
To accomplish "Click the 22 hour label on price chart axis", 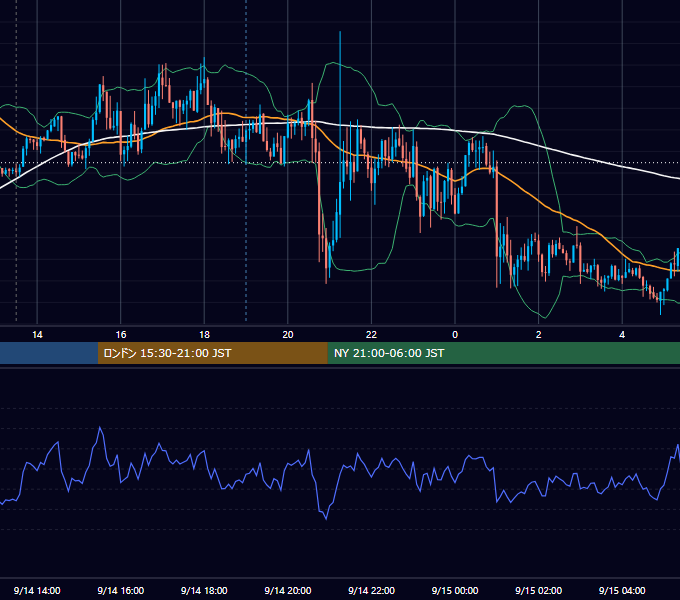I will coord(371,335).
